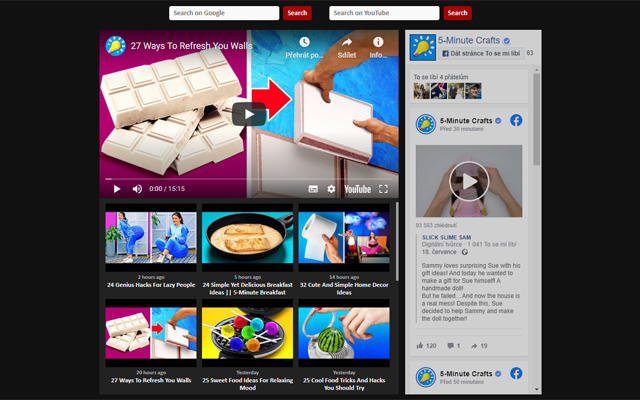Click the Search button next to YouTube field
The height and width of the screenshot is (400, 640).
pos(458,13)
